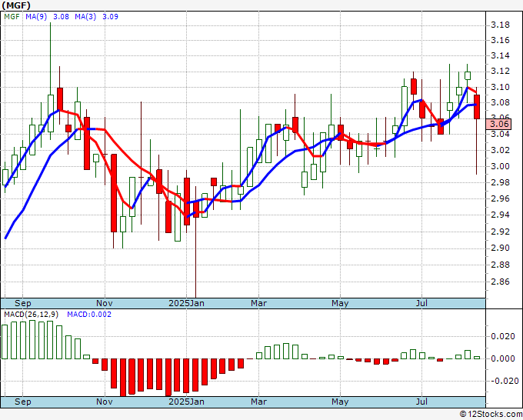This screenshot has width=523, height=420.
Task: Click the 0.000 MACD axis label
Action: (x=503, y=358)
